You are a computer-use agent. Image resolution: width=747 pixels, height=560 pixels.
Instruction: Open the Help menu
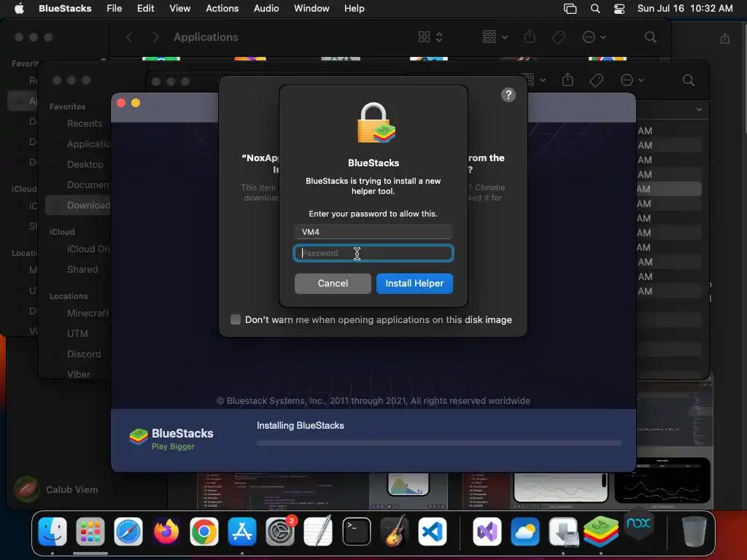(355, 8)
